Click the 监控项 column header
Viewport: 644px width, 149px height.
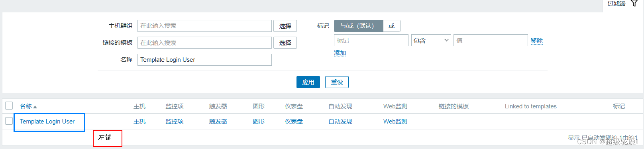click(x=175, y=106)
